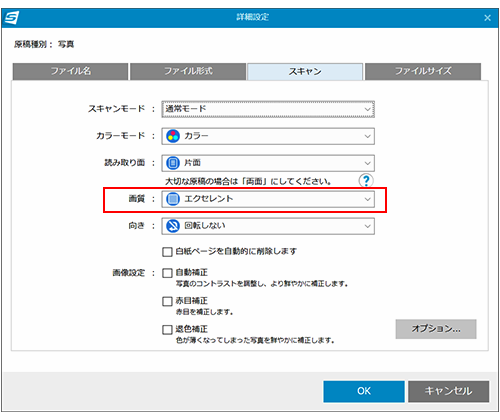Open the ファイル形式 tab
The image size is (500, 420).
tap(188, 71)
